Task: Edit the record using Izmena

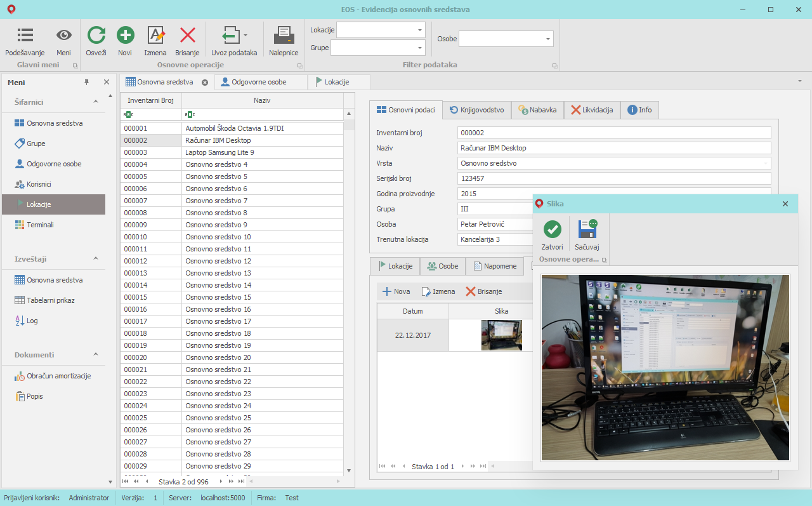Action: 155,41
